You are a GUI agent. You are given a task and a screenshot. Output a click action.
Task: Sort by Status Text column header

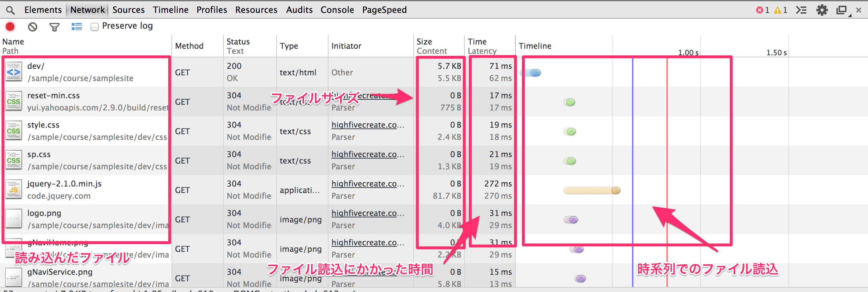[250, 46]
